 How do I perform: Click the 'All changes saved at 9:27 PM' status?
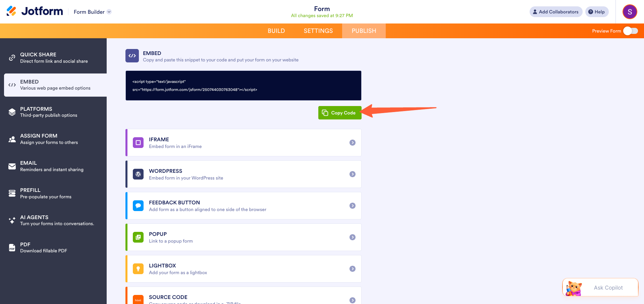322,16
